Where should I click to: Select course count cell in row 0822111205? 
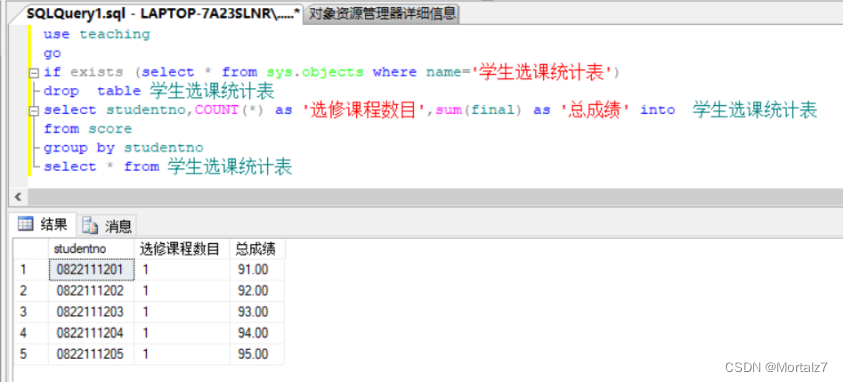[182, 354]
